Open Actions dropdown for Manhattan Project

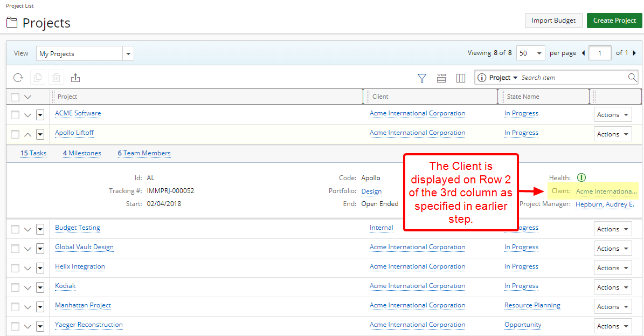[x=613, y=307]
